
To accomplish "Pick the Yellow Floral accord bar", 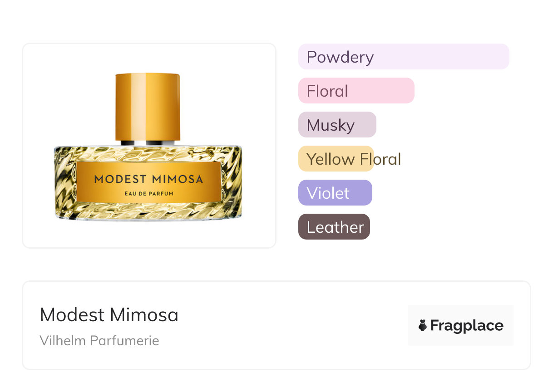I will 336,159.
